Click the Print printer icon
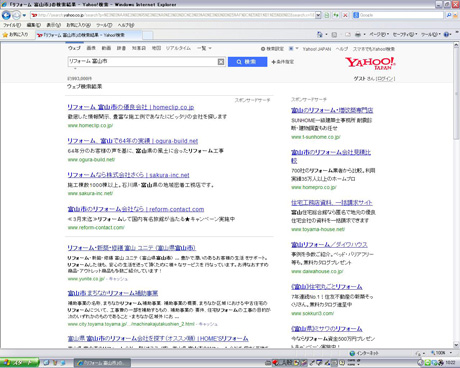460x368 pixels. tap(358, 34)
